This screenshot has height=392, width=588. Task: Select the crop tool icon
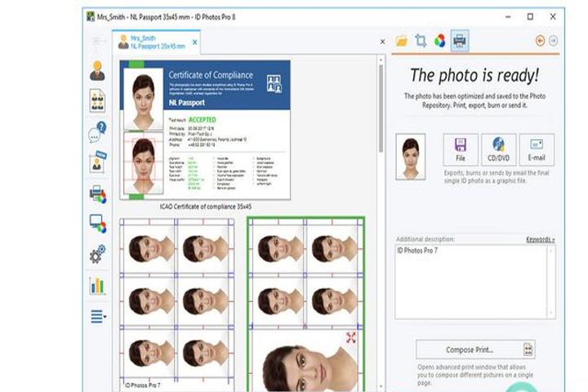pos(421,41)
